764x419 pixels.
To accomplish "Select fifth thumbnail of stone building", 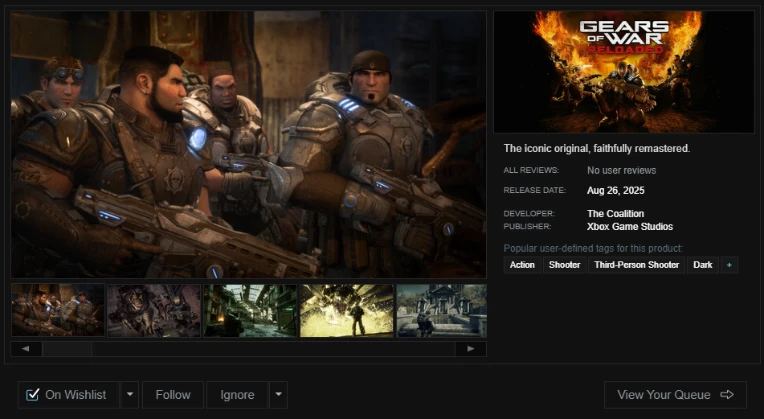I will (441, 311).
